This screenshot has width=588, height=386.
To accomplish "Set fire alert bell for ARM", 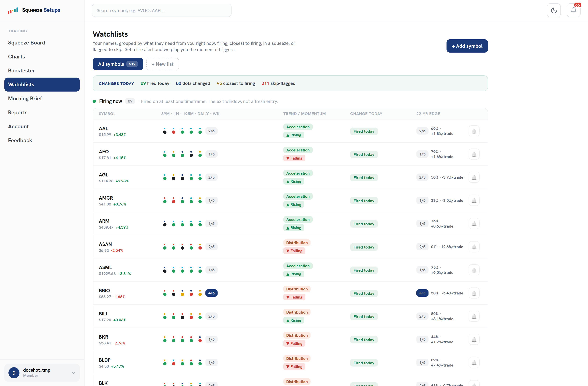I will pos(474,224).
